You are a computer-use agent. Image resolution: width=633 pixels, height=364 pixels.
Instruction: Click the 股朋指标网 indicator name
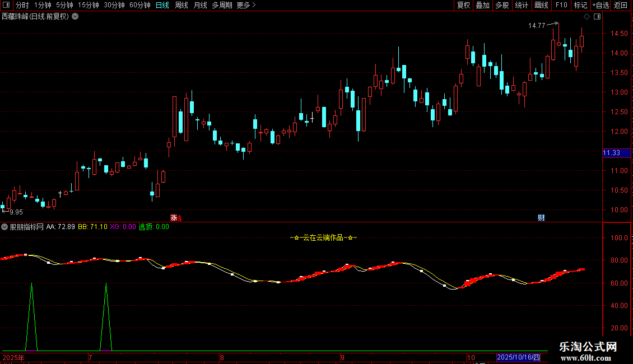click(x=27, y=227)
